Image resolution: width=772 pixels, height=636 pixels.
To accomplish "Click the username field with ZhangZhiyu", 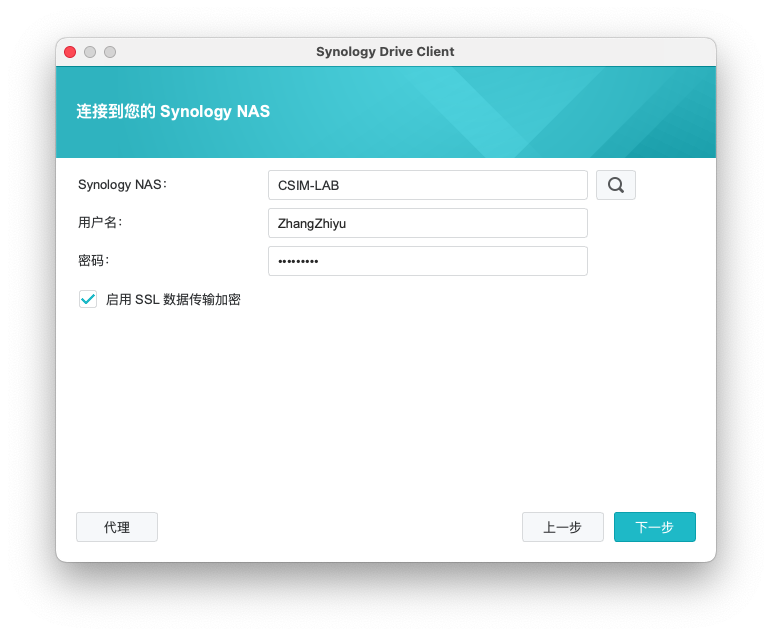I will click(x=427, y=223).
